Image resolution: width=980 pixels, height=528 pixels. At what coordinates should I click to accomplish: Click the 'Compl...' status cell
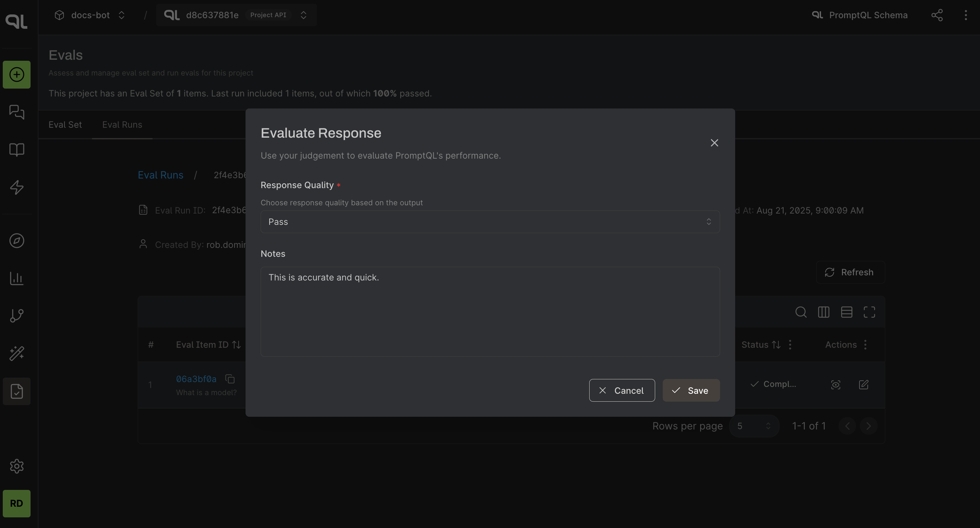pos(773,384)
